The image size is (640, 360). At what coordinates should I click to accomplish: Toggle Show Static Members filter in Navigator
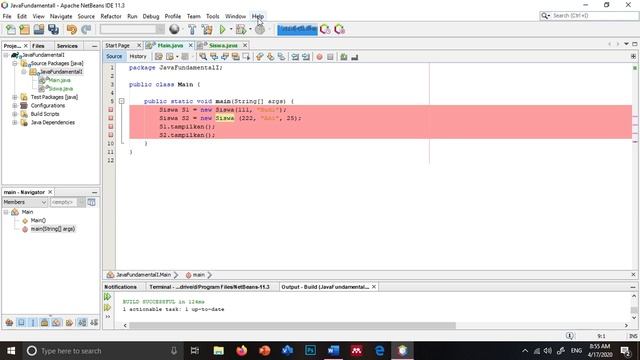pos(33,322)
